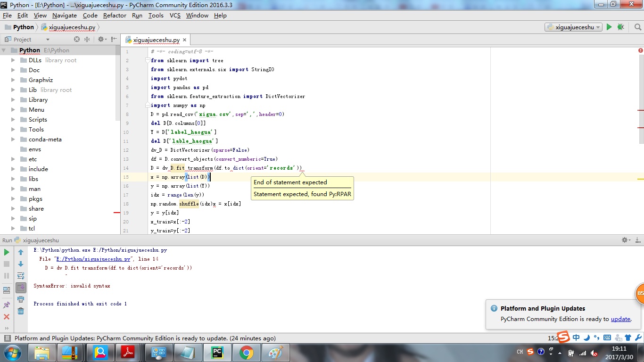The width and height of the screenshot is (644, 362).
Task: Pin the Run tab
Action: pyautogui.click(x=7, y=305)
